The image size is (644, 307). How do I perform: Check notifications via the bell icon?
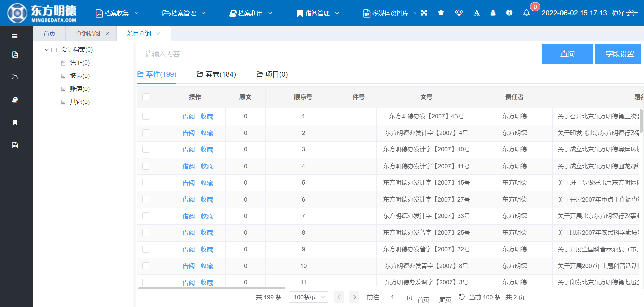pyautogui.click(x=526, y=13)
